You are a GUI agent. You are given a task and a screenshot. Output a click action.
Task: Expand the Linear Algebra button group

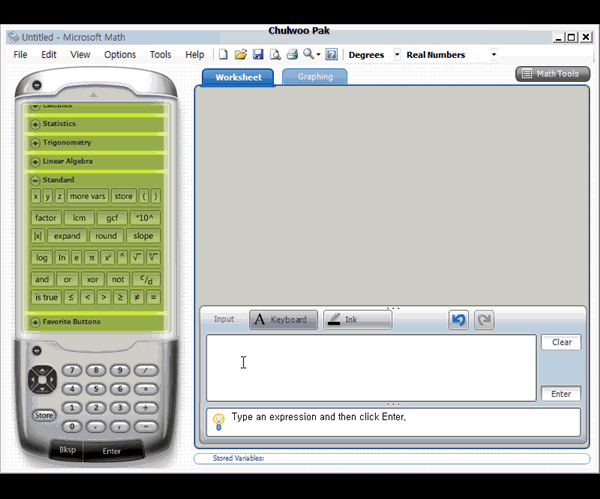[x=35, y=161]
